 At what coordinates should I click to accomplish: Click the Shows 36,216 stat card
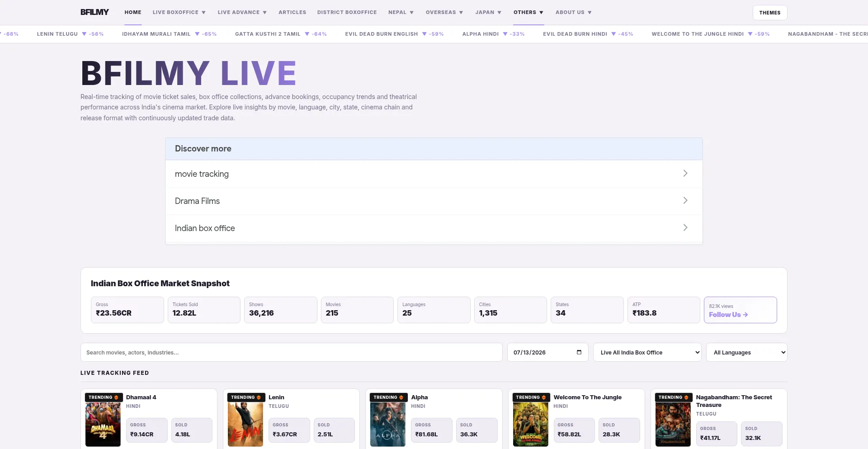281,310
